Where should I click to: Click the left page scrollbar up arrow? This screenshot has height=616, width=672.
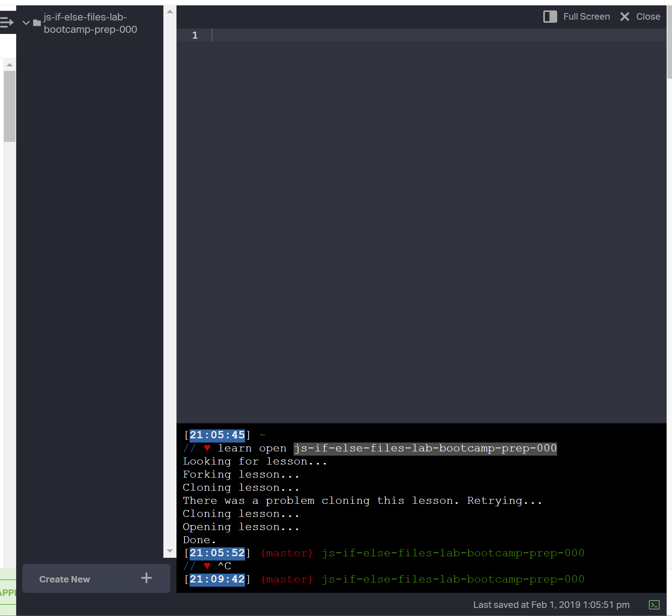tap(10, 65)
